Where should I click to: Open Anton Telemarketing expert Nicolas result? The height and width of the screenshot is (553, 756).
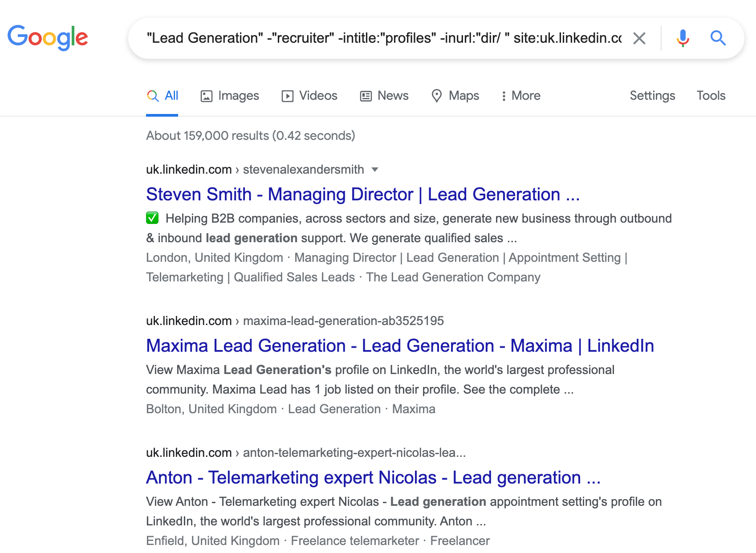coord(373,478)
